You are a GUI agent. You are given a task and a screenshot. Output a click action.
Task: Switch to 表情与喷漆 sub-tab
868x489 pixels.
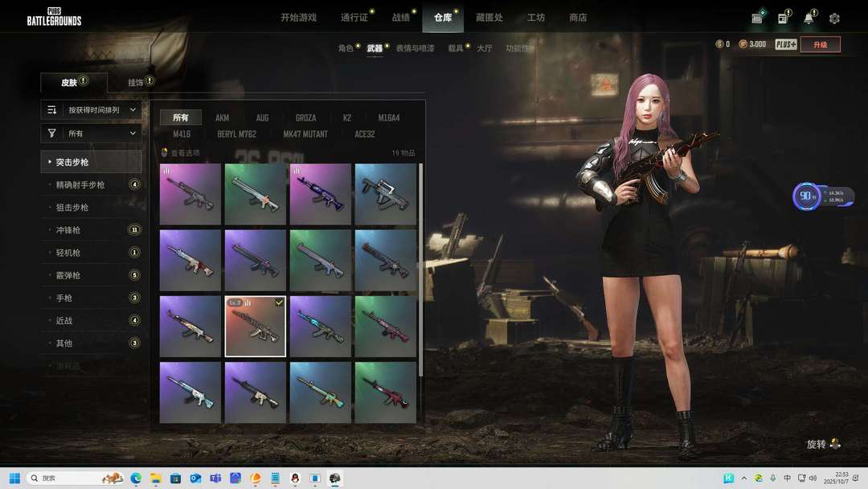(x=416, y=48)
